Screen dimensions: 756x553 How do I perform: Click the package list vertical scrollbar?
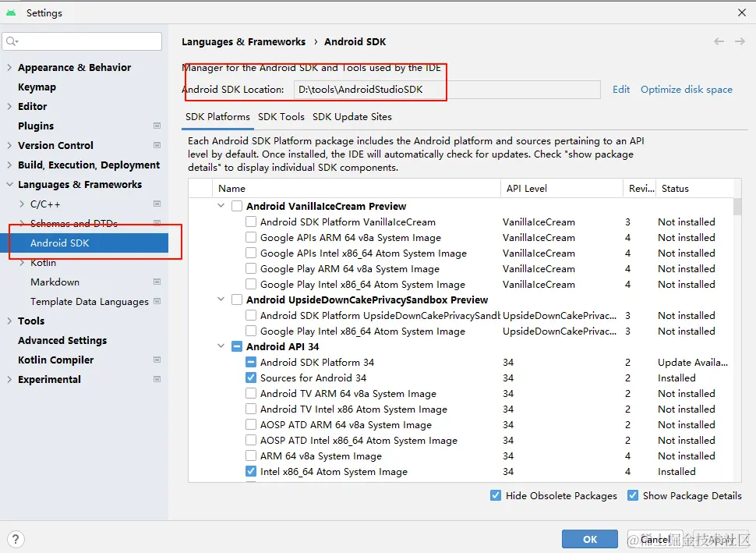(x=737, y=207)
